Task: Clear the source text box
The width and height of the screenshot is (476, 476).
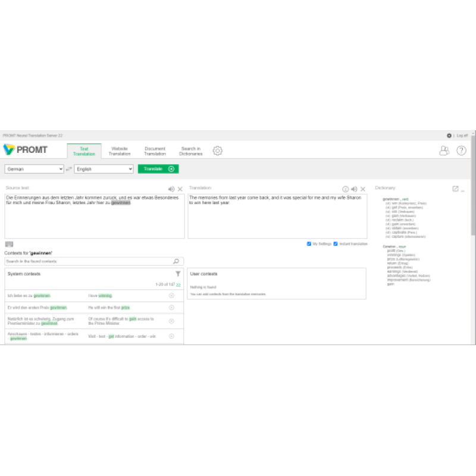Action: 180,189
